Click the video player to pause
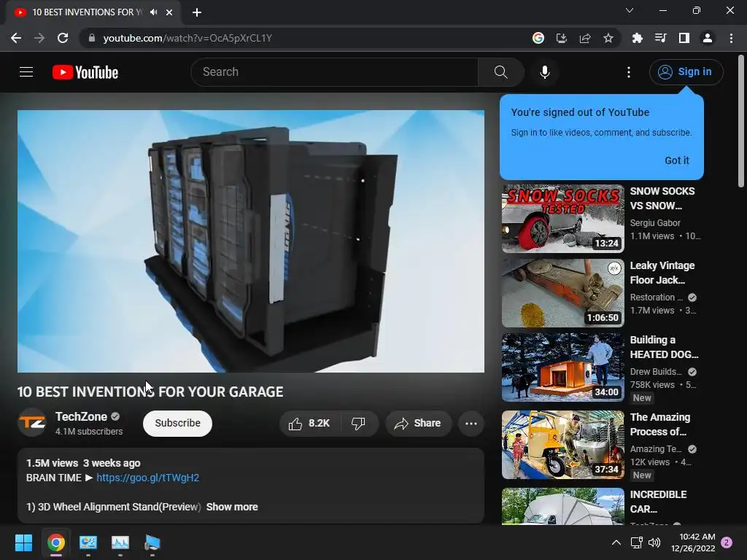The image size is (747, 560). 251,241
